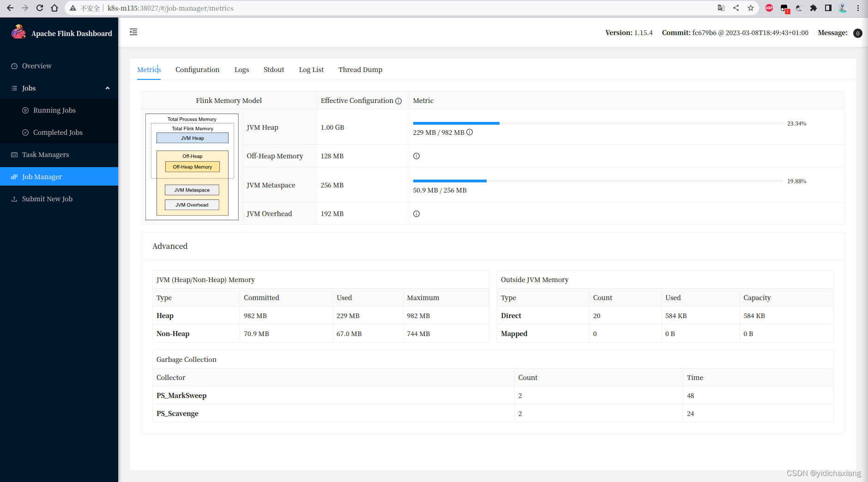Screen dimensions: 868x482
Task: Click the Mapped memory type row label
Action: [514, 334]
